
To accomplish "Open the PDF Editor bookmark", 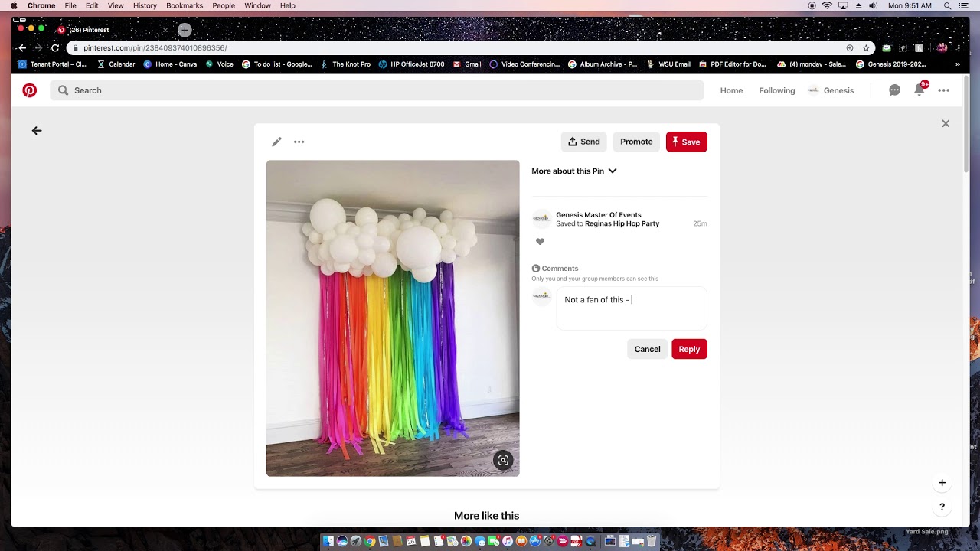I will (733, 64).
